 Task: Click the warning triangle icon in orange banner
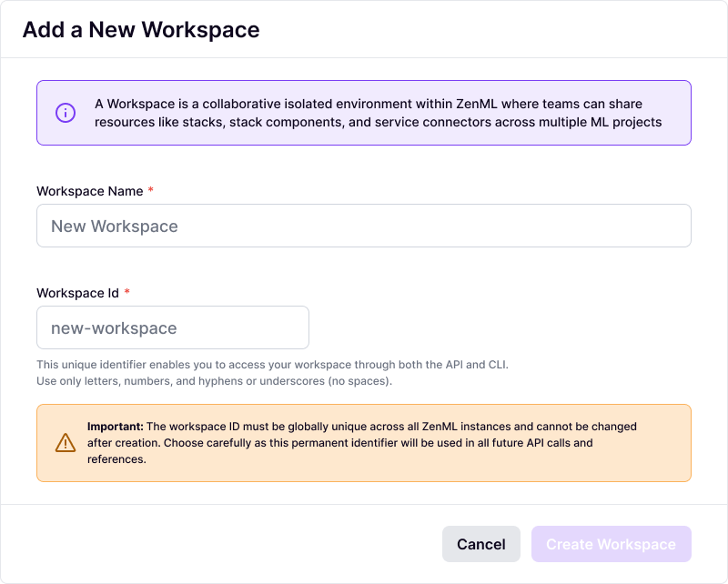tap(66, 443)
